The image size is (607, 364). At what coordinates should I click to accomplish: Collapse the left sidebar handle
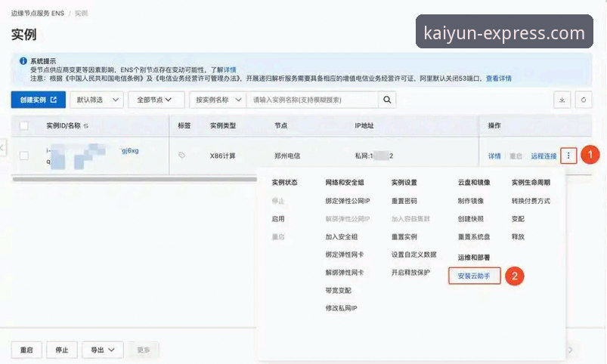[2, 148]
